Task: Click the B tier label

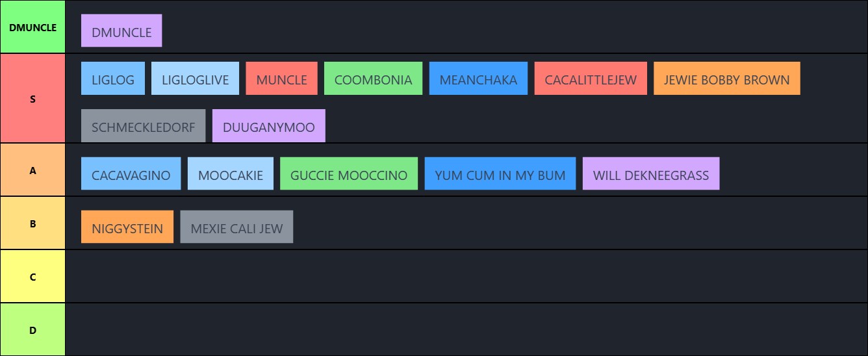Action: [32, 223]
